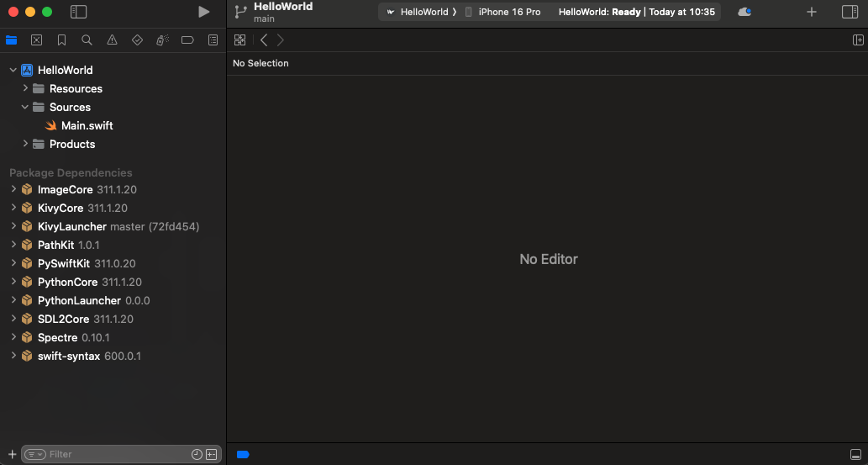Expand the swift-syntax package
This screenshot has width=868, height=465.
13,356
